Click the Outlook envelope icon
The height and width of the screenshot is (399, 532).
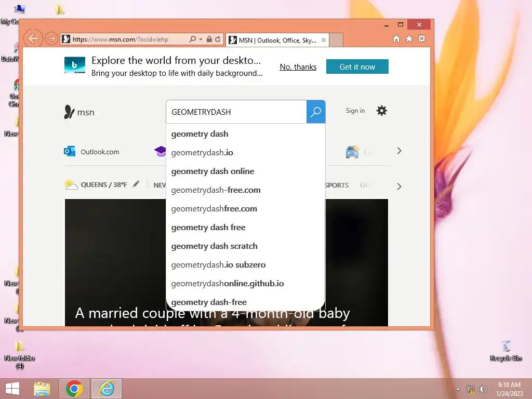[x=70, y=151]
